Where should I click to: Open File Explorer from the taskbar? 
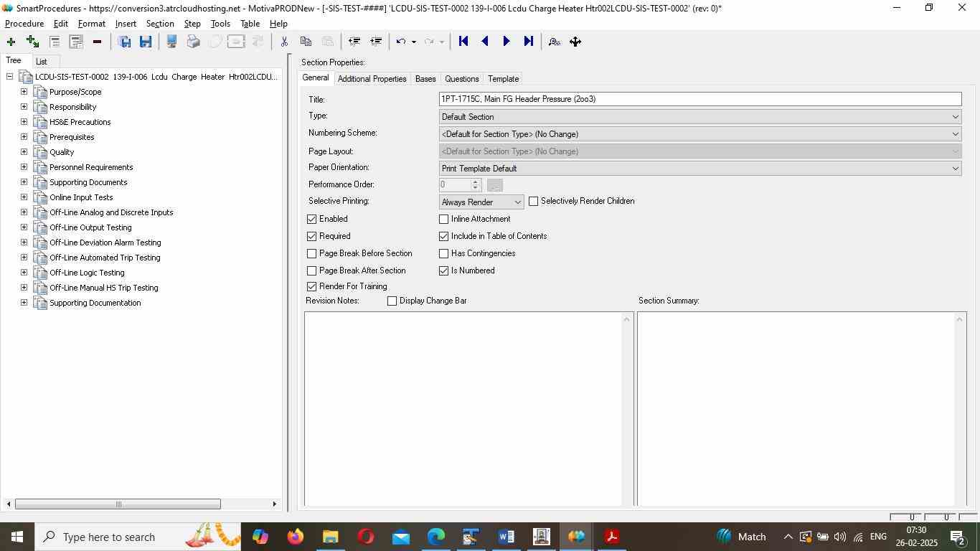(x=330, y=537)
